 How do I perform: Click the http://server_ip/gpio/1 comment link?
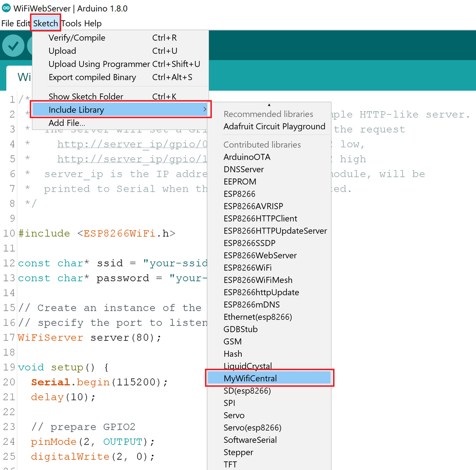[133, 159]
